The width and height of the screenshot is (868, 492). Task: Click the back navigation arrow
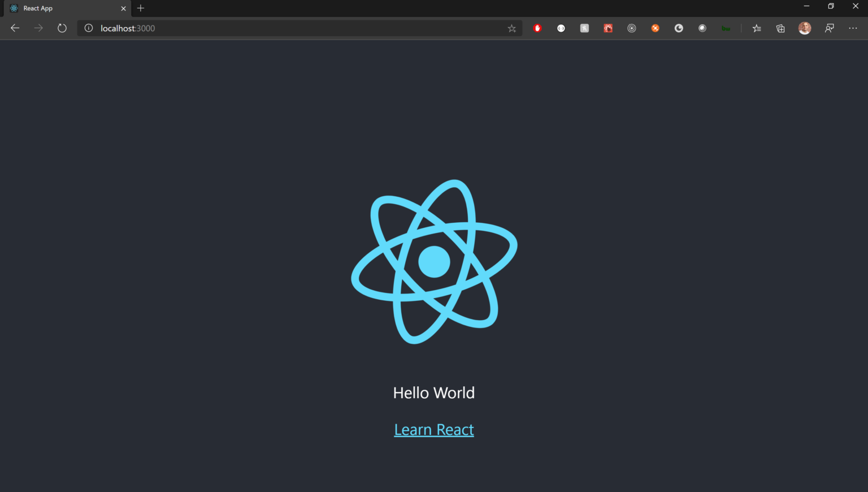14,28
